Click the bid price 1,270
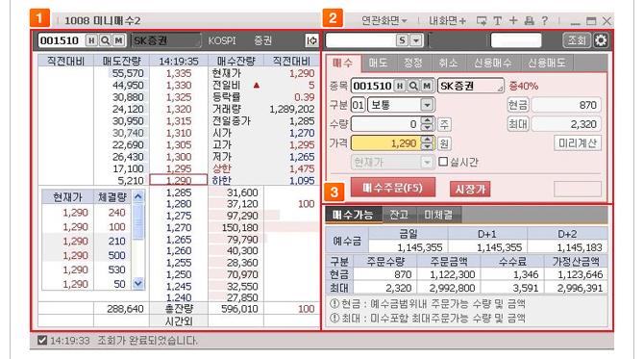Screen dimensions: 644x359 (179, 227)
